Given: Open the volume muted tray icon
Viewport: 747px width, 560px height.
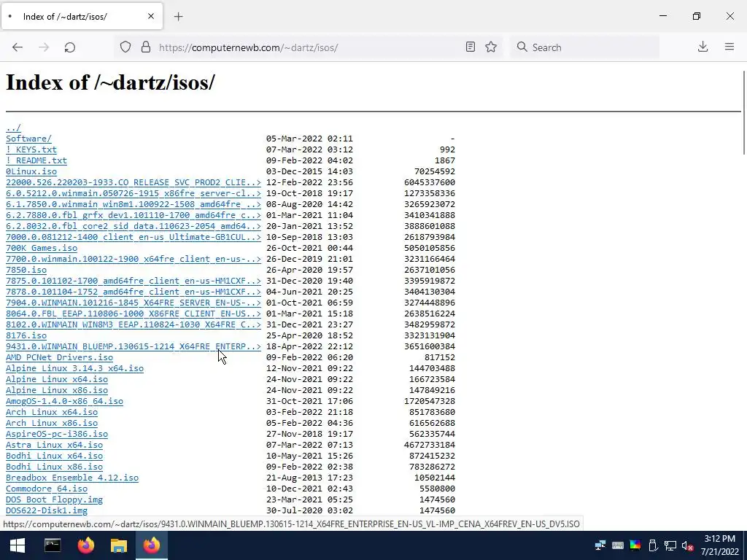Looking at the screenshot, I should pos(687,545).
